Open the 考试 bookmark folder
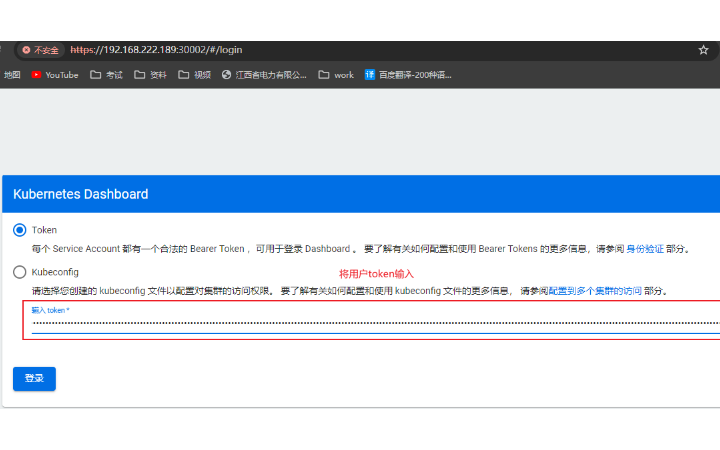Viewport: 720px width, 450px height. tap(107, 75)
